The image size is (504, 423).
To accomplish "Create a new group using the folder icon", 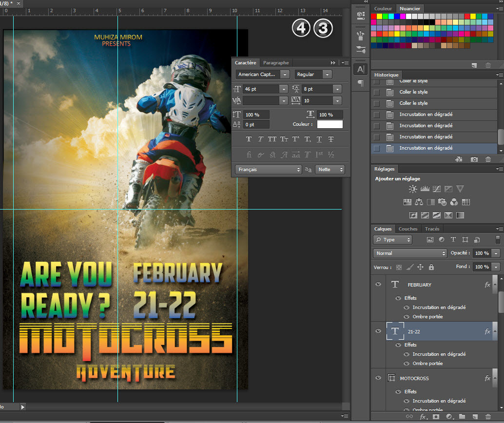I will pos(462,417).
